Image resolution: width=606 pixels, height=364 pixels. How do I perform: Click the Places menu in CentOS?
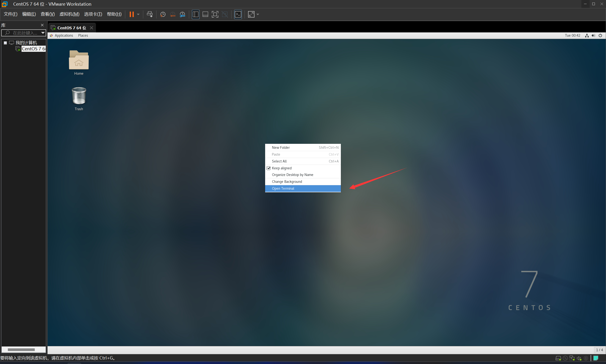point(83,35)
